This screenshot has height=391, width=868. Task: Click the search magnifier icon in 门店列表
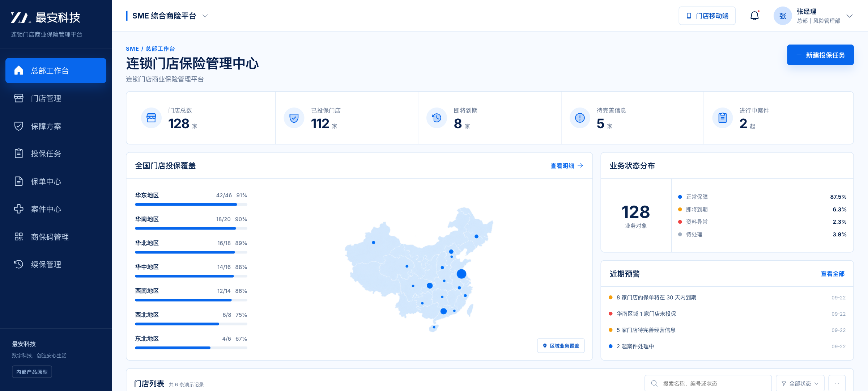pos(654,383)
